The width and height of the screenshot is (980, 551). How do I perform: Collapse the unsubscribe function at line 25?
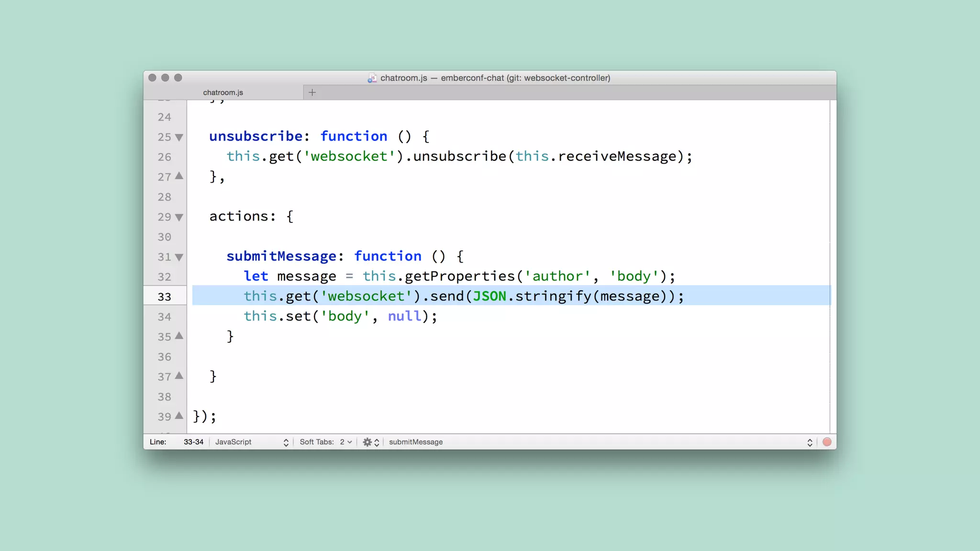pyautogui.click(x=179, y=137)
